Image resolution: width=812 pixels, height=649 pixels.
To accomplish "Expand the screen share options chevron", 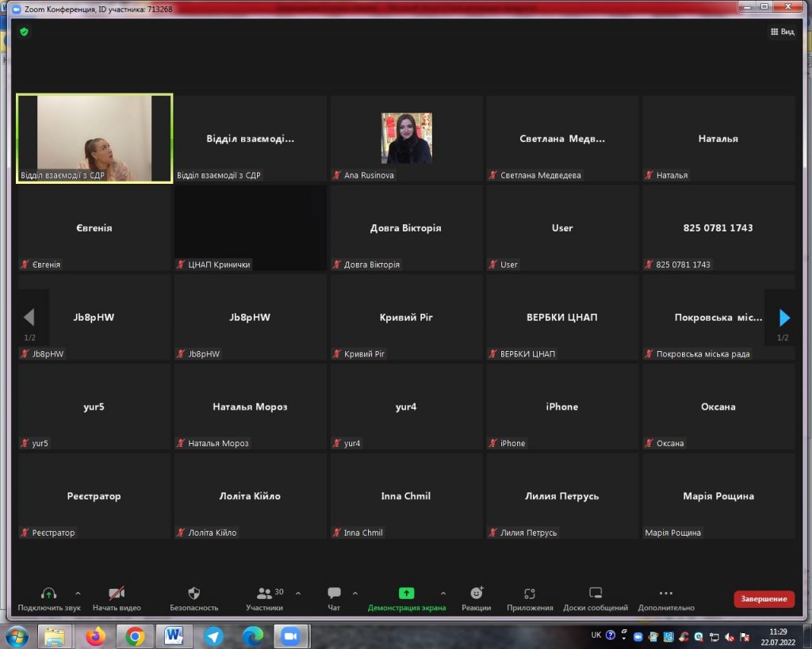I will pos(443,593).
